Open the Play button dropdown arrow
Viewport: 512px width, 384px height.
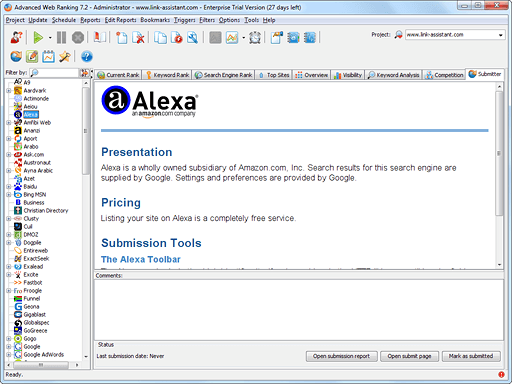(x=50, y=38)
